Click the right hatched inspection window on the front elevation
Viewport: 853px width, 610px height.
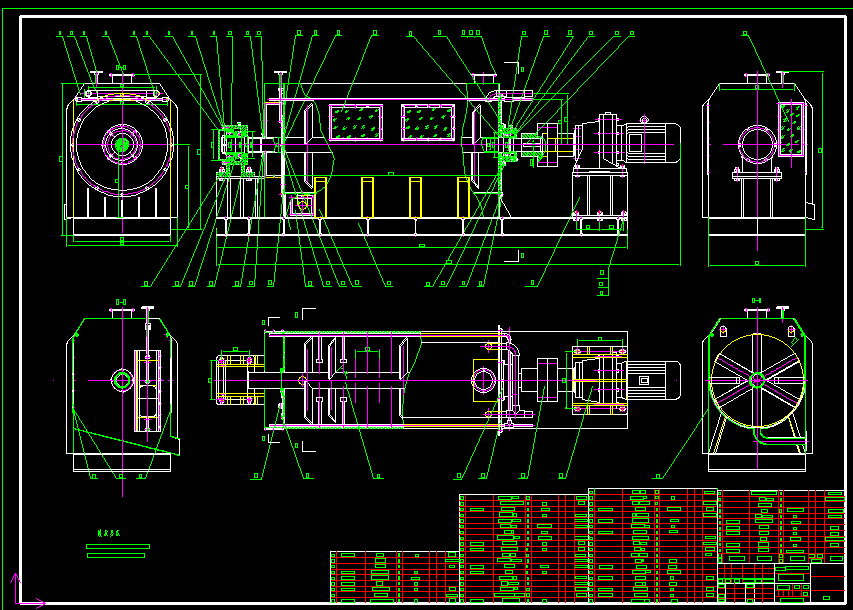[x=428, y=123]
